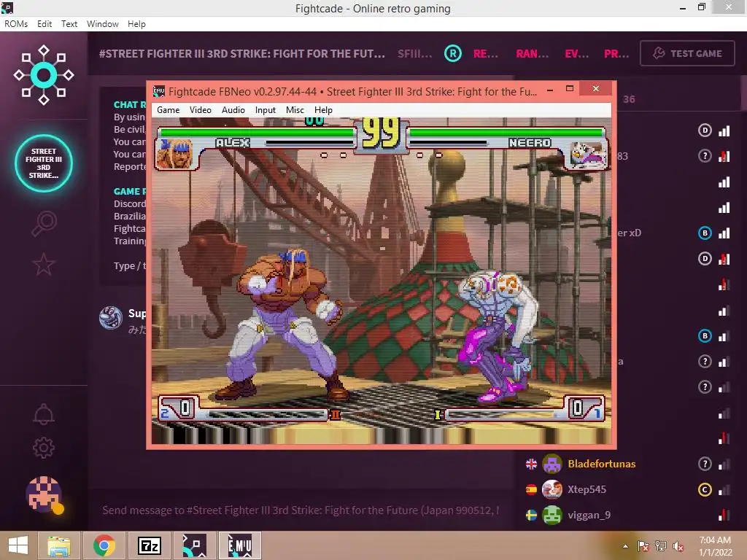Open the RAN... tab in the header
Viewport: 747px width, 560px height.
pos(532,53)
